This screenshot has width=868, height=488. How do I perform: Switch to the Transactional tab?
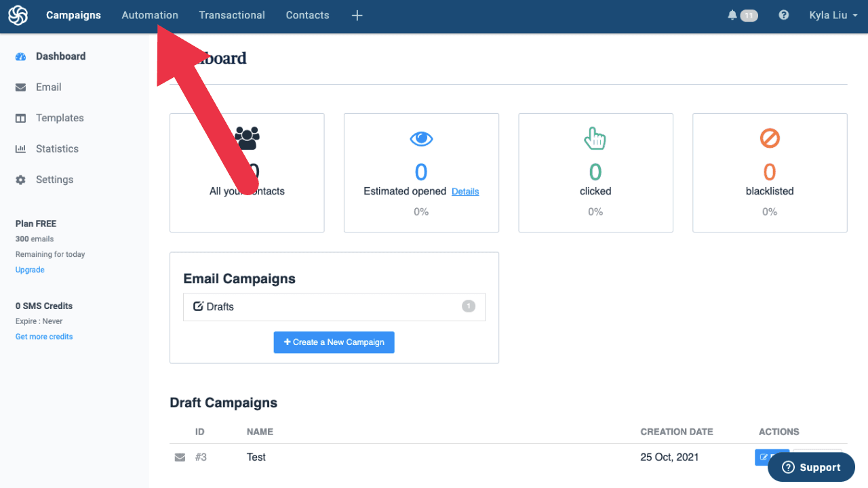(x=232, y=15)
